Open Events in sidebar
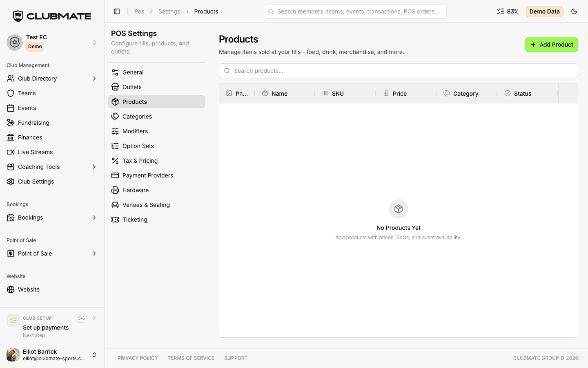The image size is (588, 368). coord(52,108)
